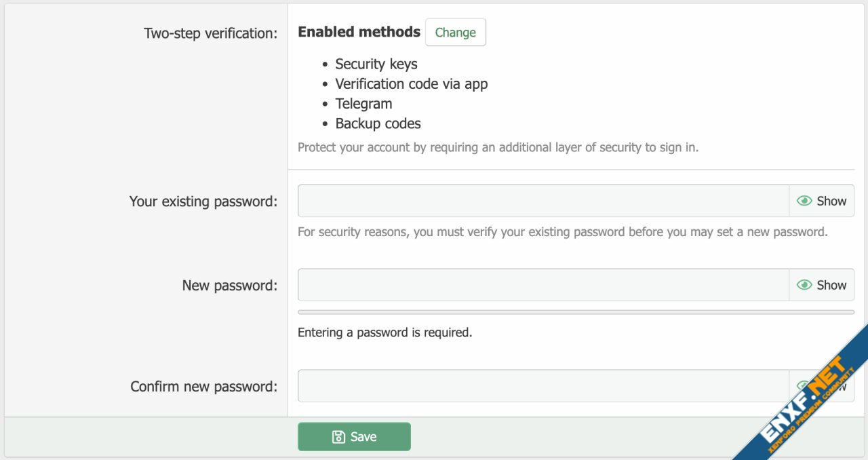868x460 pixels.
Task: Save the password and security settings
Action: point(354,437)
